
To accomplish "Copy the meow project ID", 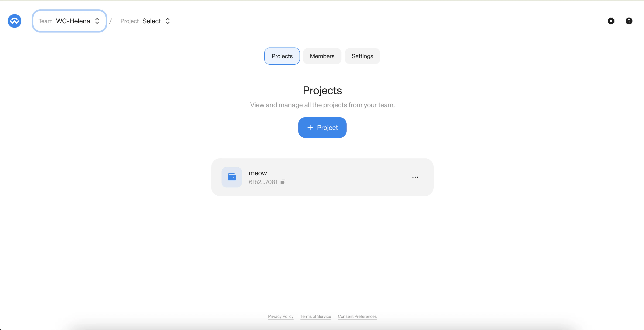I will click(x=283, y=182).
